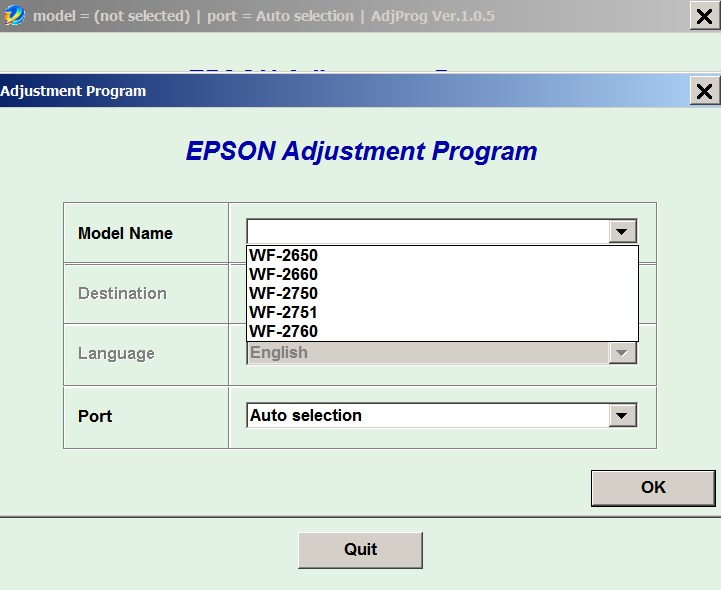Click the Language field showing English
This screenshot has width=721, height=590.
(x=427, y=353)
